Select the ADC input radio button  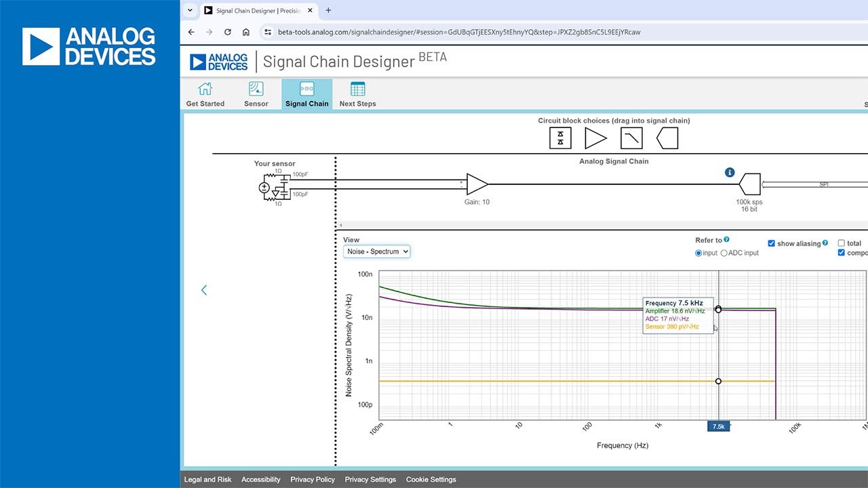[x=724, y=253]
